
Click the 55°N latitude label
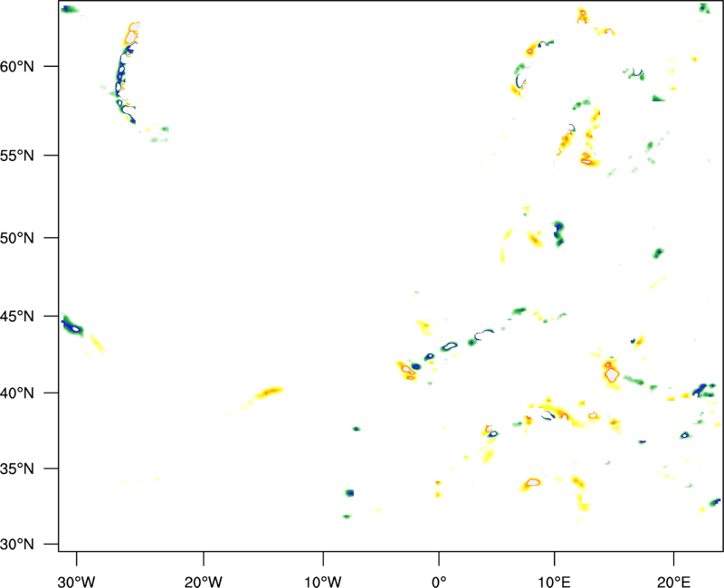pos(17,156)
